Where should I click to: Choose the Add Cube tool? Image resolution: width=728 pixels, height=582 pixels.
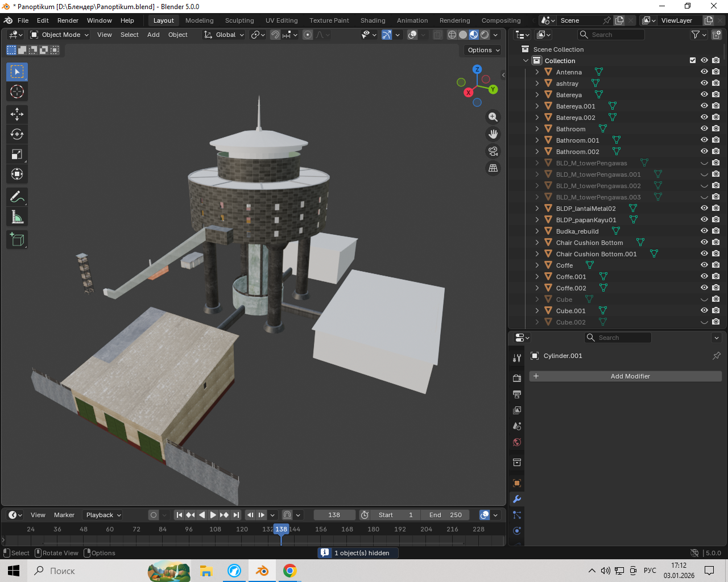click(17, 240)
